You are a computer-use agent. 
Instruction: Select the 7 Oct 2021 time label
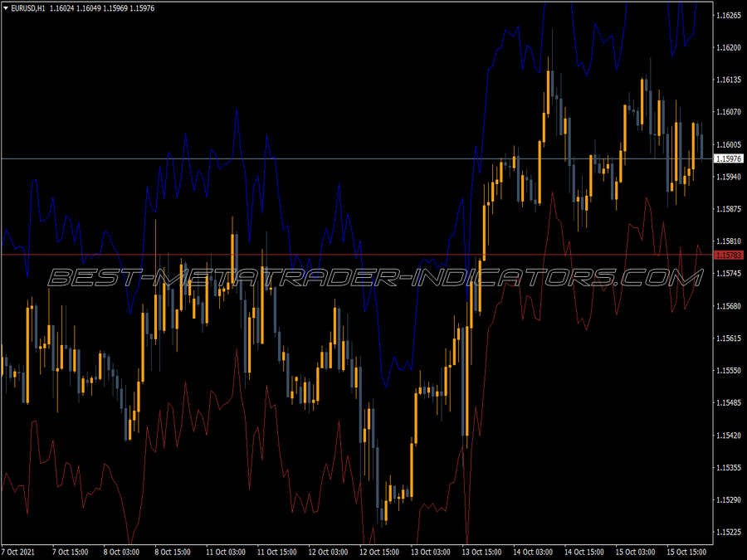tap(18, 552)
